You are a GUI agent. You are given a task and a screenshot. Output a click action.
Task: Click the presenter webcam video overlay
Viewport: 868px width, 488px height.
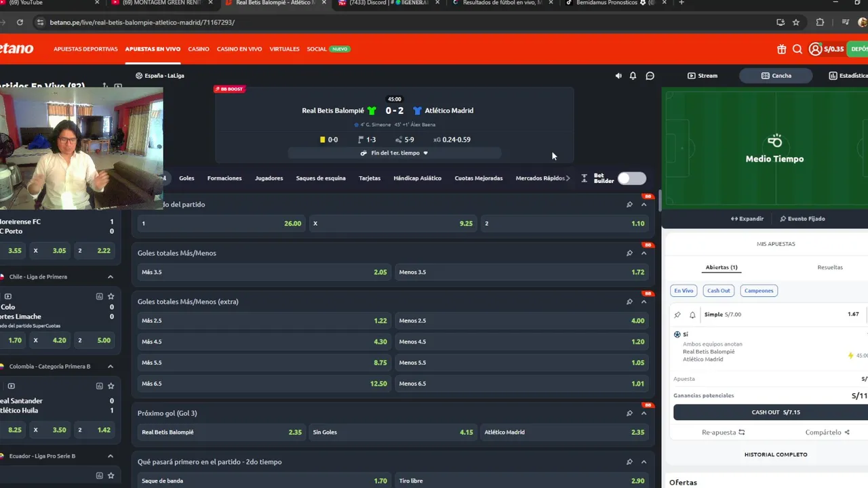point(81,148)
